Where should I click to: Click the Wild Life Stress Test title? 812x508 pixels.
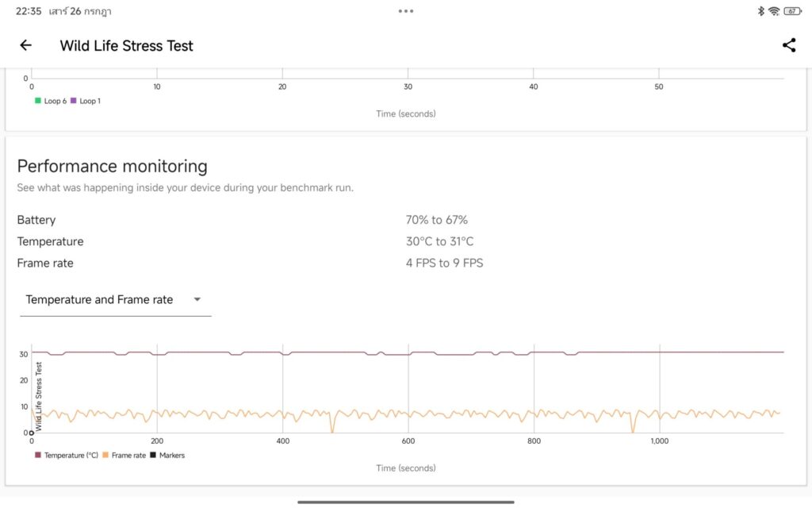[126, 45]
